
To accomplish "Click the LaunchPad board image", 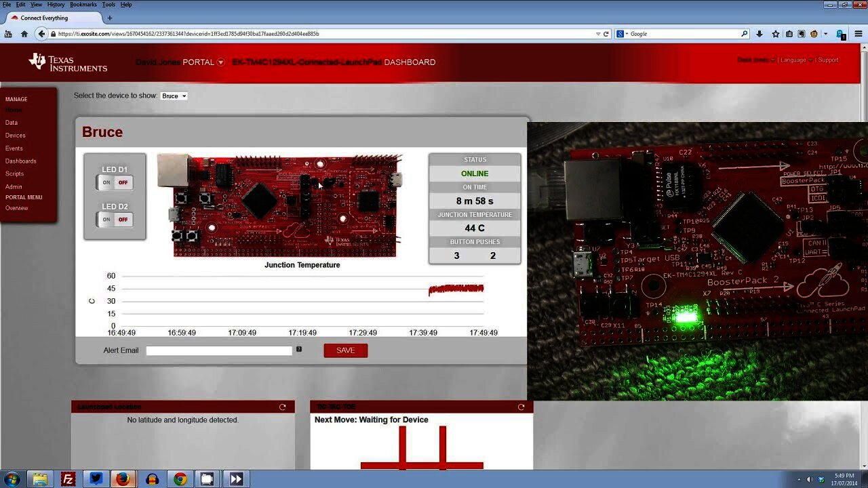I will tap(280, 206).
